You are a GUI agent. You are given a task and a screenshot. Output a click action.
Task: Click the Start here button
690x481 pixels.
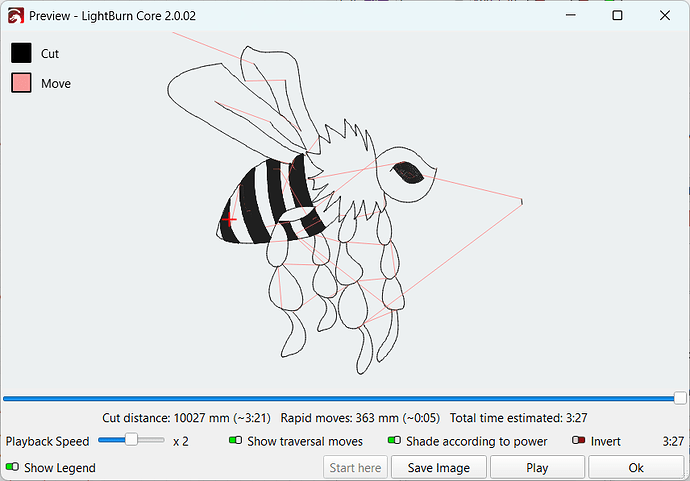pyautogui.click(x=355, y=467)
